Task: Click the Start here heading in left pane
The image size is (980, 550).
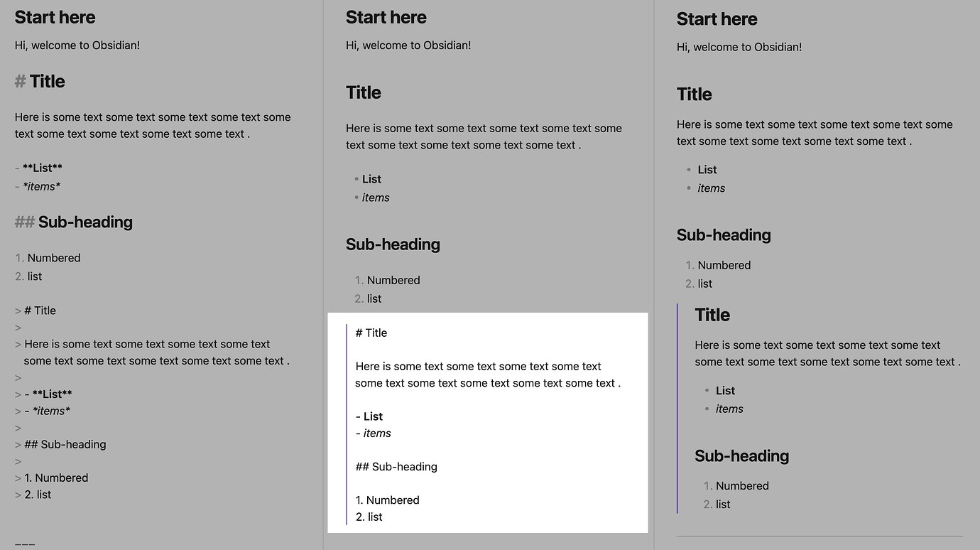Action: tap(55, 17)
